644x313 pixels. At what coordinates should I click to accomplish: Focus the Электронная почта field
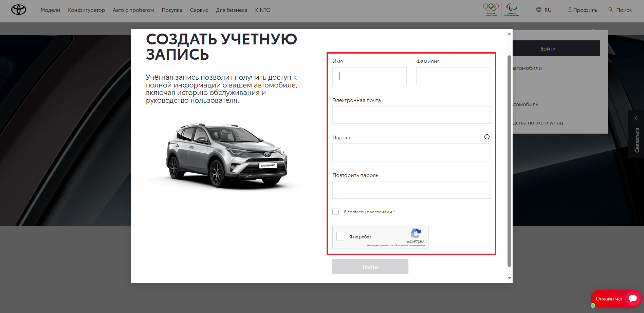pyautogui.click(x=411, y=115)
